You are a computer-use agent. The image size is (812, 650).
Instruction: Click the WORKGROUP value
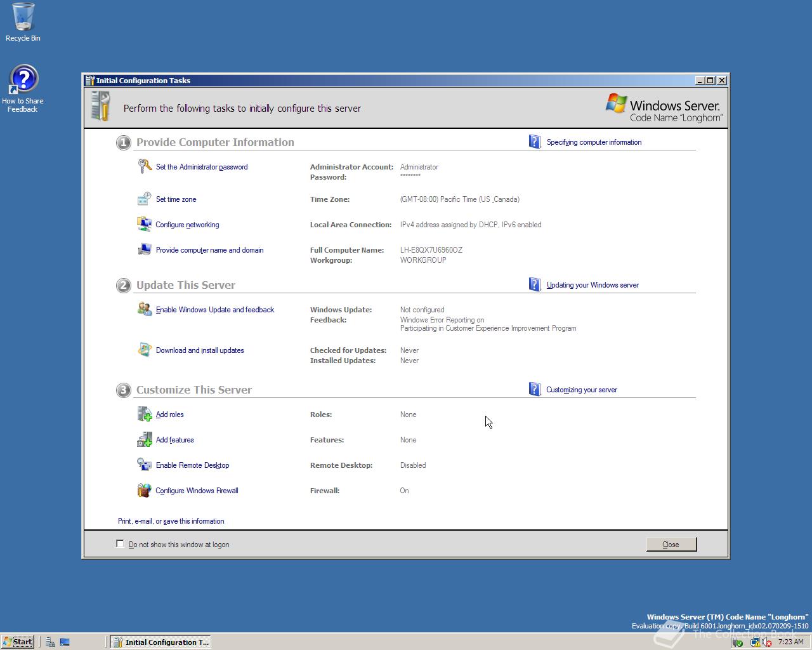tap(423, 260)
